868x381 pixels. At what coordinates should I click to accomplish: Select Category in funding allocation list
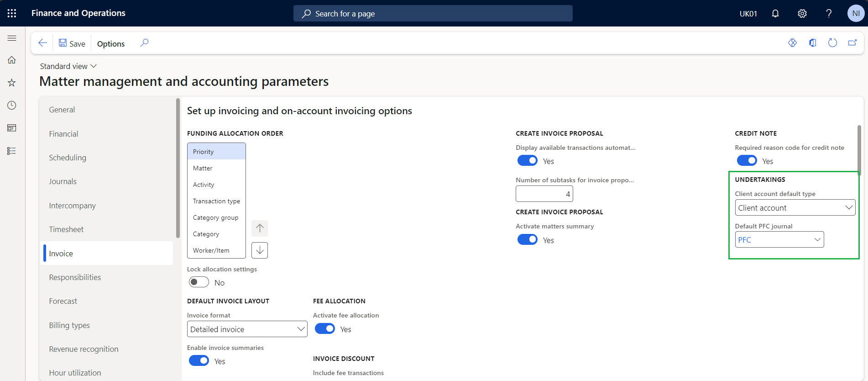[216, 234]
